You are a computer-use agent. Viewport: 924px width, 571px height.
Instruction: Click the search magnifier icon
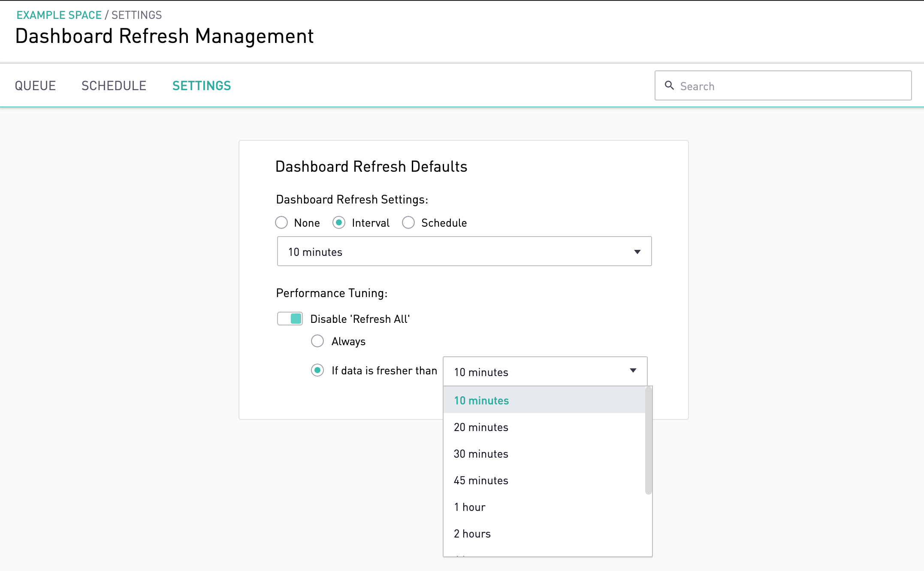(669, 85)
